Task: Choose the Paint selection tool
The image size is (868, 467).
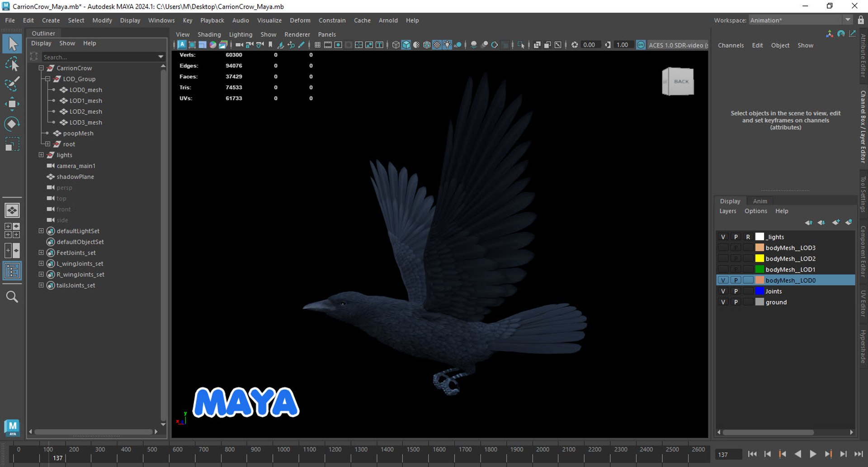Action: tap(12, 84)
